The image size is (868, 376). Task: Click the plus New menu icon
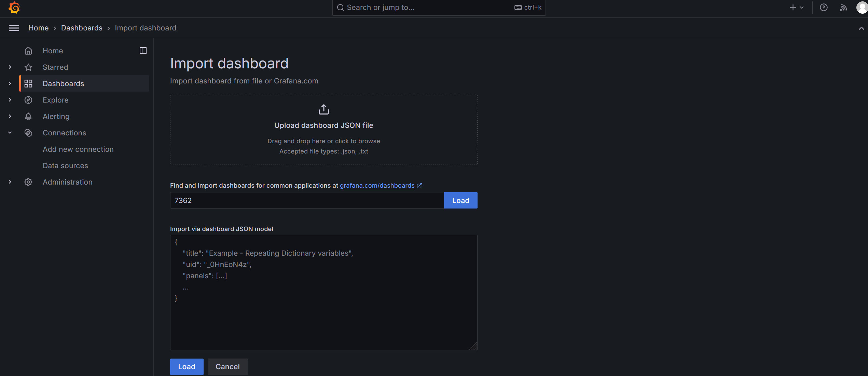pyautogui.click(x=793, y=8)
